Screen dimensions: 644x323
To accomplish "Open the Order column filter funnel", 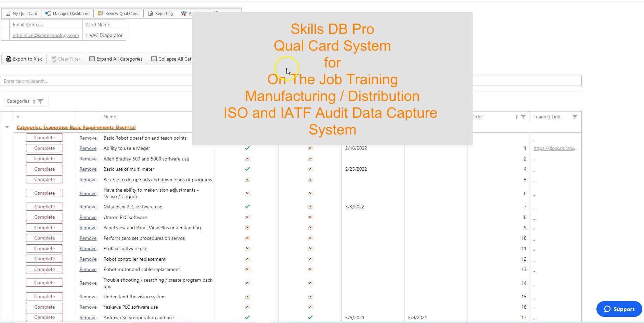I will coord(523,117).
